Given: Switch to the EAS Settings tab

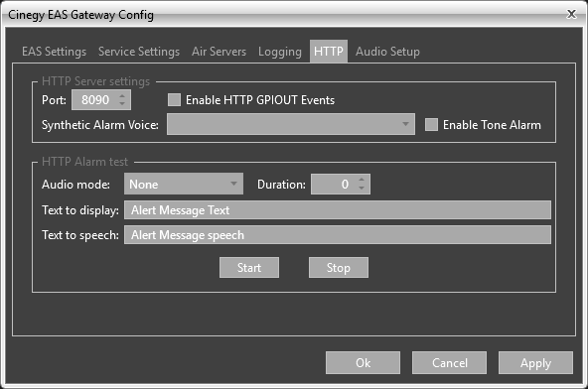Looking at the screenshot, I should [x=54, y=52].
